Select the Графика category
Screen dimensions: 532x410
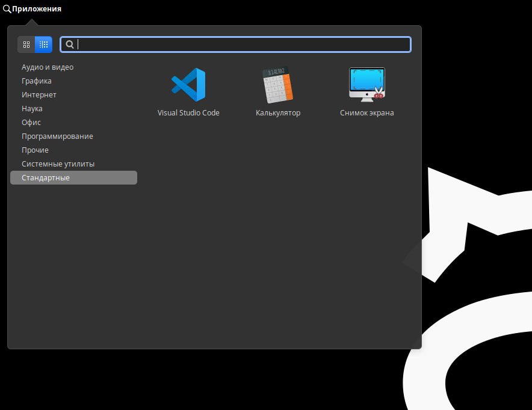(x=73, y=81)
